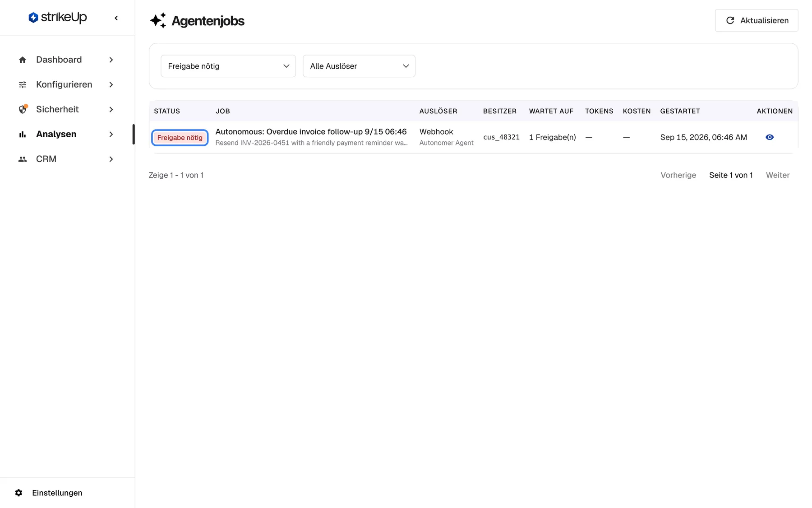This screenshot has height=508, width=812.
Task: Click the strikeUp logo
Action: pos(58,18)
